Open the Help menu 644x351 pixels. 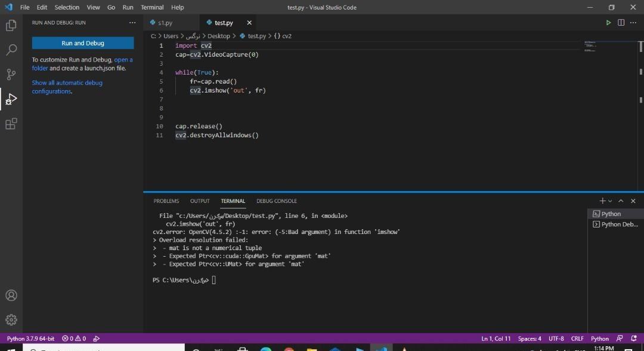[178, 7]
